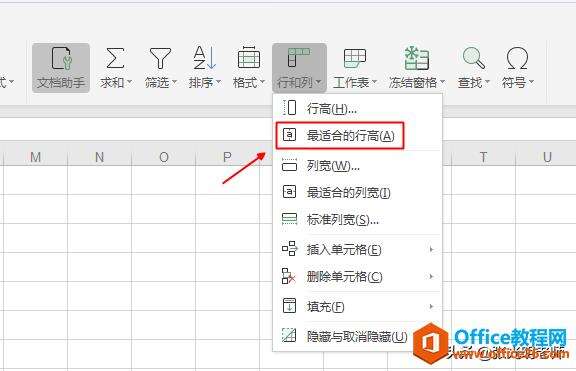
Task: Select column T header
Action: [483, 157]
